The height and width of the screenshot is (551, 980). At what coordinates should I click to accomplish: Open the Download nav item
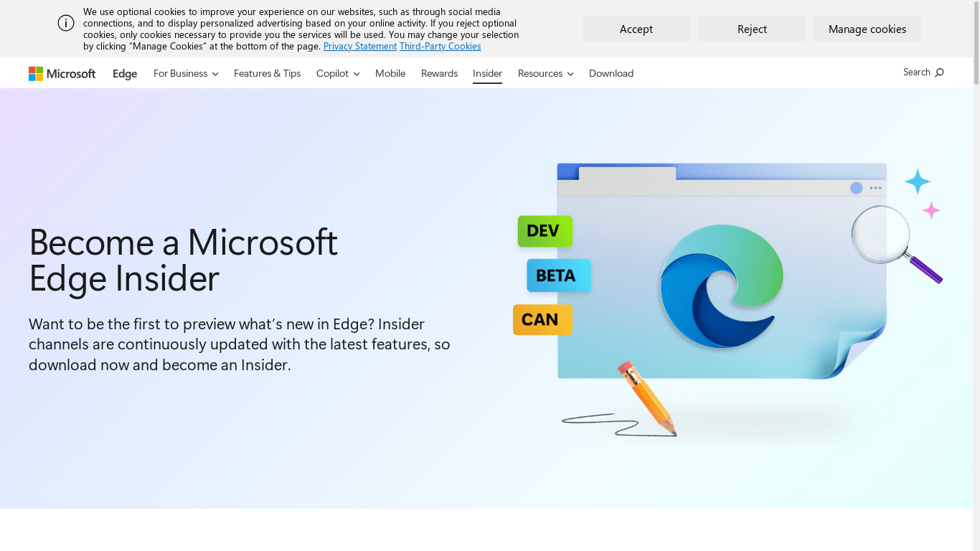click(611, 73)
